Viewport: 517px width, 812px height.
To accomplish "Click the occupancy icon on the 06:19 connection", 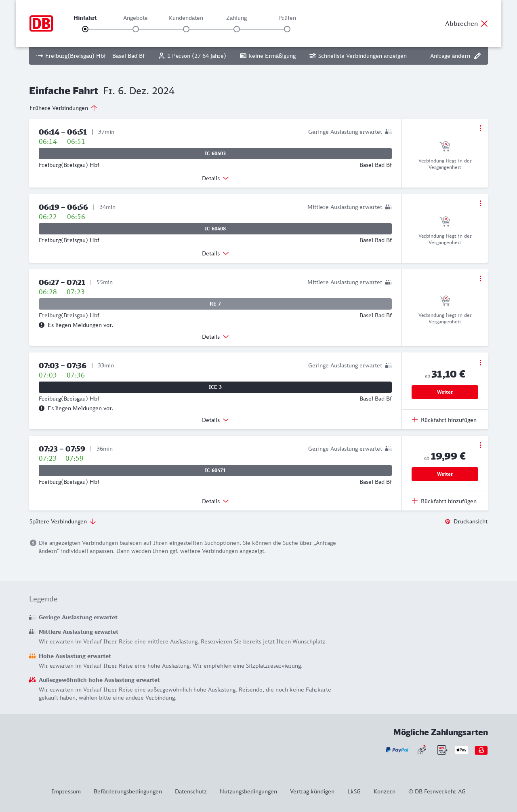I will click(x=388, y=207).
